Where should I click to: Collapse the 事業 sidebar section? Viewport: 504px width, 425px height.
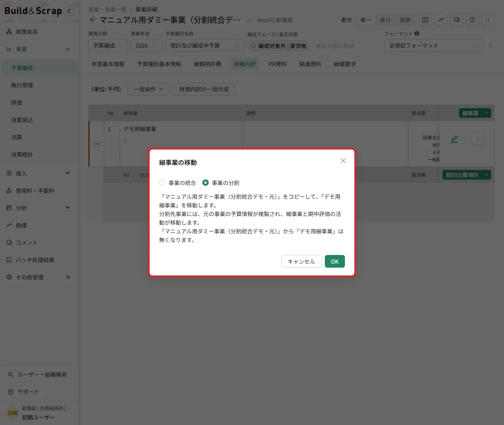click(x=68, y=49)
